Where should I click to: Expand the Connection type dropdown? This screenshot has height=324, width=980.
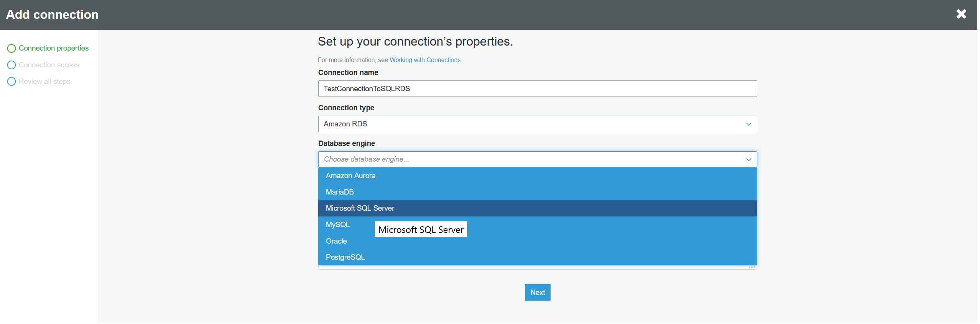[x=537, y=124]
